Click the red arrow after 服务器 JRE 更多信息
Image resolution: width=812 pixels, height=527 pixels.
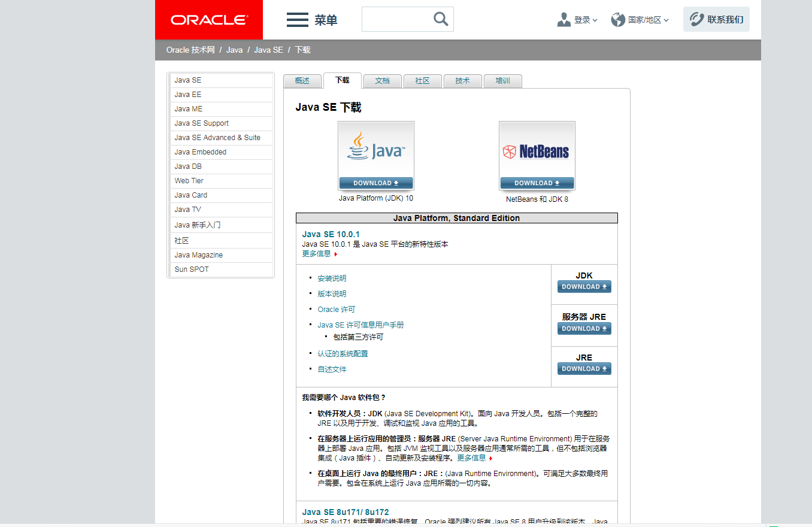point(491,459)
